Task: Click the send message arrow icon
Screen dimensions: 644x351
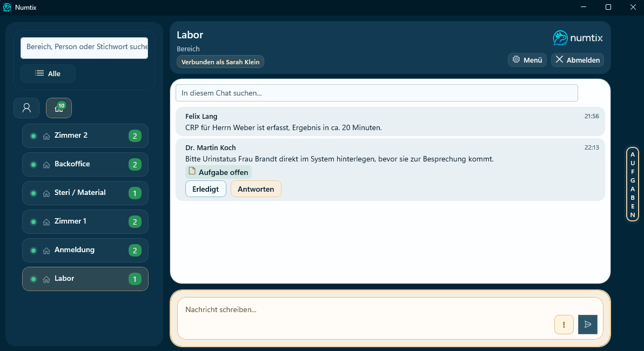Action: pos(588,325)
